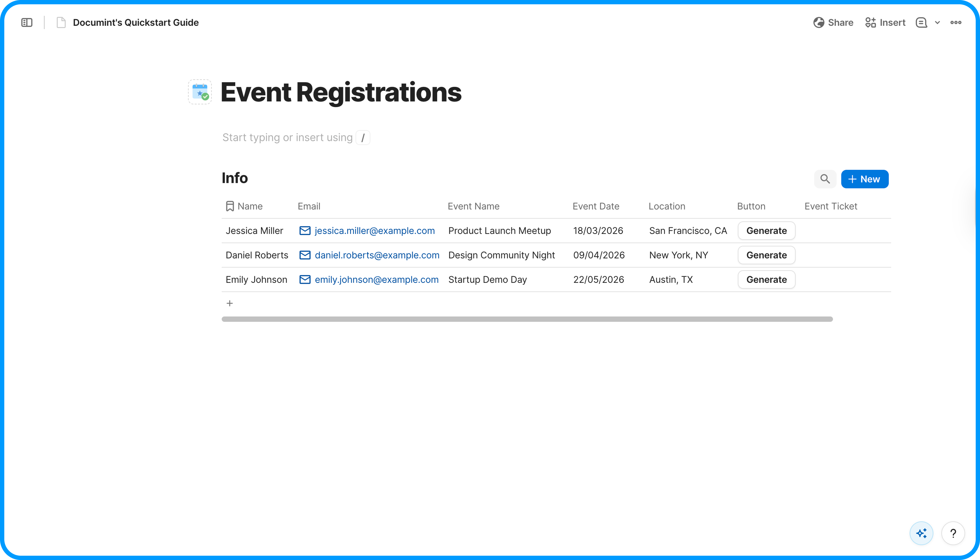
Task: Toggle the sidebar panel icon
Action: (26, 23)
